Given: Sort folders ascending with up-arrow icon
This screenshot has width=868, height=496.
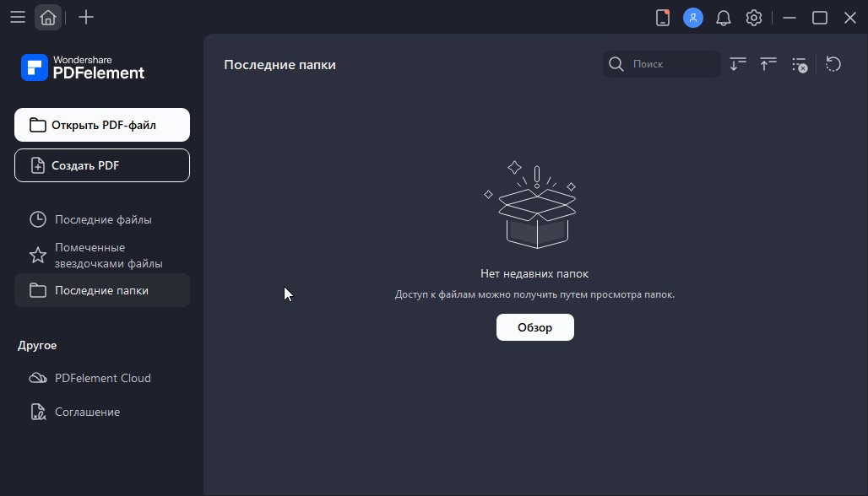Looking at the screenshot, I should coord(768,64).
